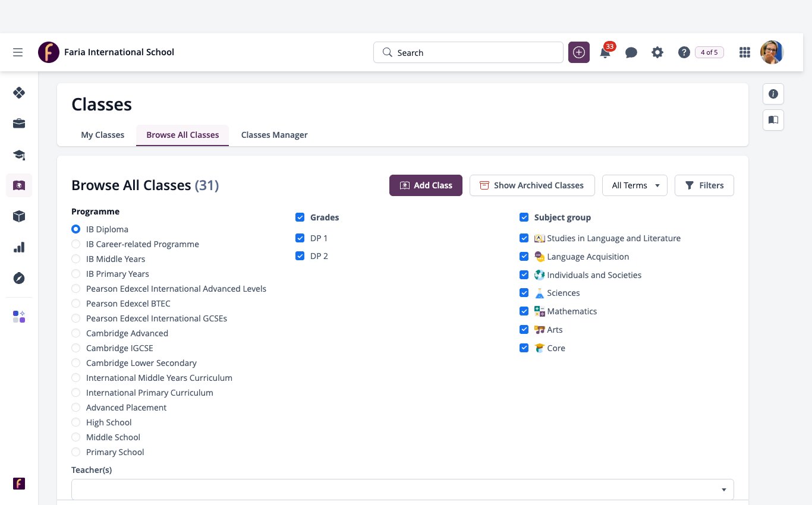The height and width of the screenshot is (505, 812).
Task: Open the diamond dashboard sidebar icon
Action: [19, 93]
